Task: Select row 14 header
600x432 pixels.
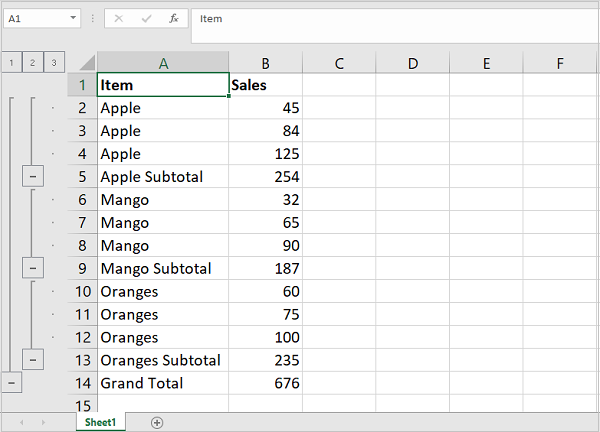Action: pyautogui.click(x=83, y=383)
